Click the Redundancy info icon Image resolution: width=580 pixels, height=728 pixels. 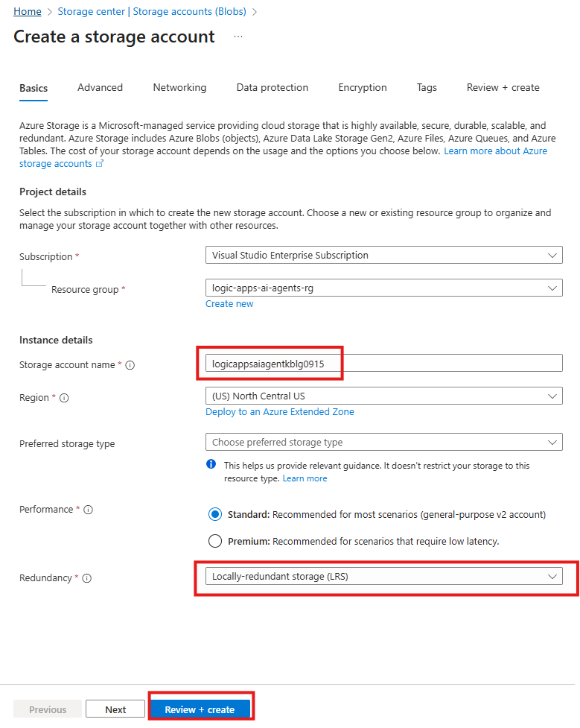point(86,578)
